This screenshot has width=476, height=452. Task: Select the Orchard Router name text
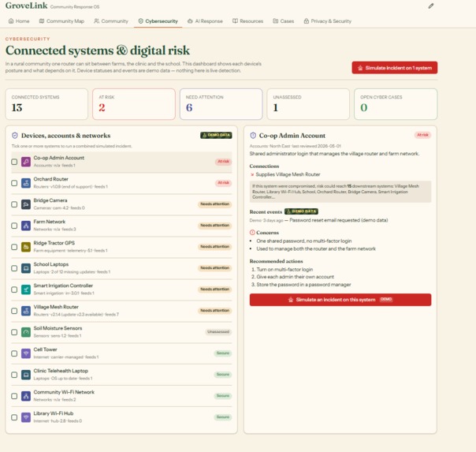[x=50, y=179]
